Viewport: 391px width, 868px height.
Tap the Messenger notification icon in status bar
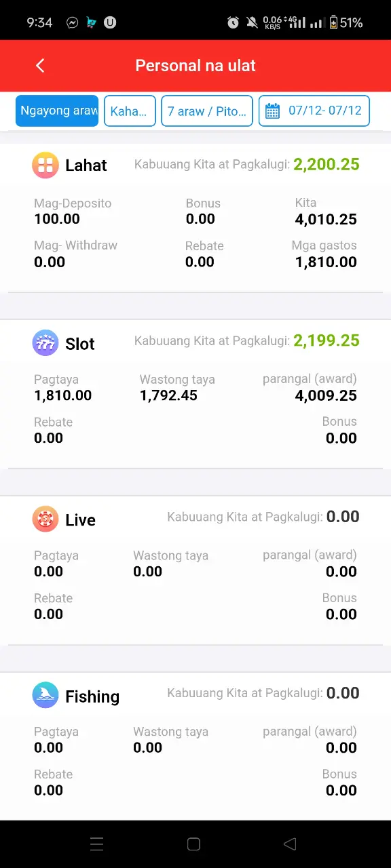click(73, 22)
